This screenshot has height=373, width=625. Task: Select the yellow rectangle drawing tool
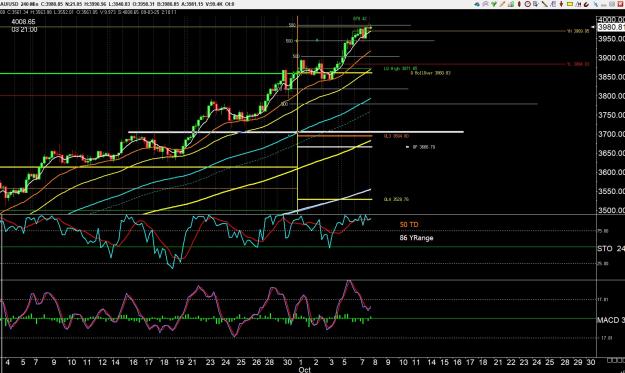pos(570,4)
